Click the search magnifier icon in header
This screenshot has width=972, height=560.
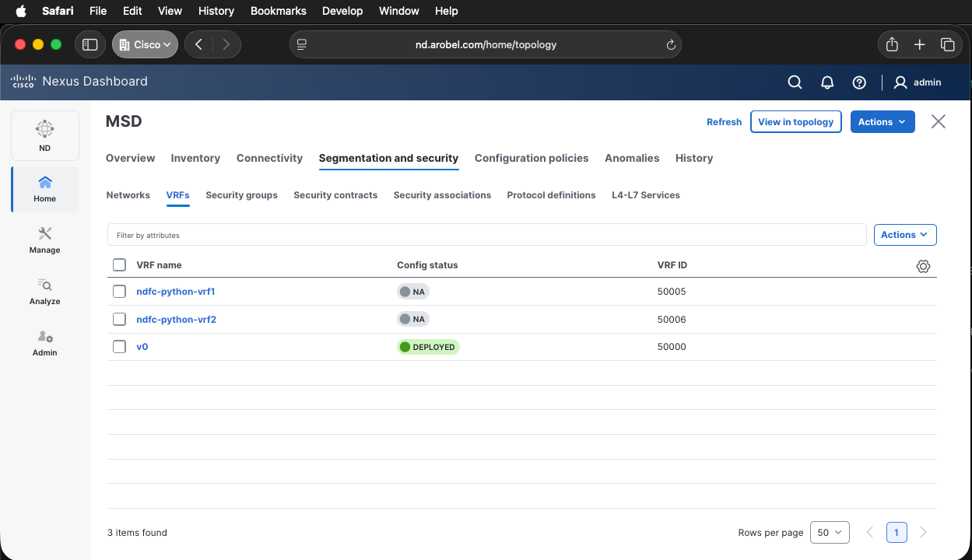pyautogui.click(x=795, y=82)
